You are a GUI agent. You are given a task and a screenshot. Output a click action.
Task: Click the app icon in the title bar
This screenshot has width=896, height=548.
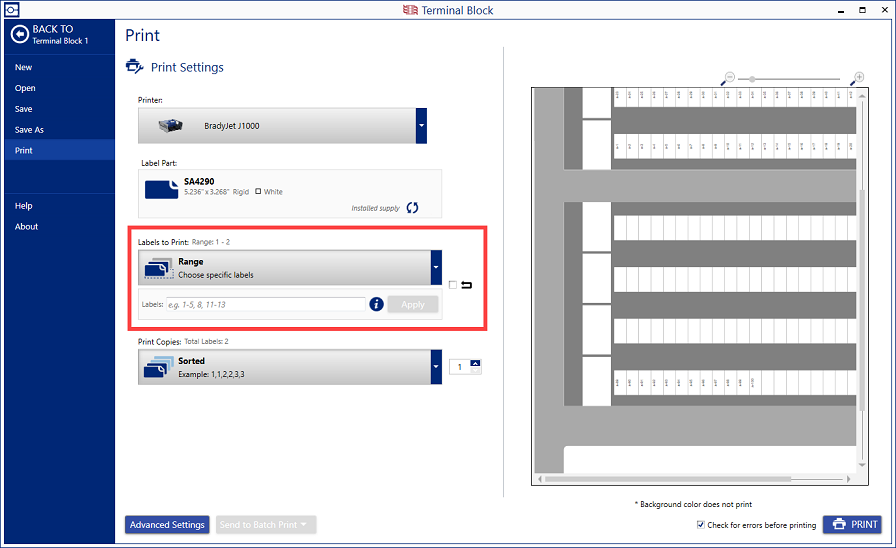tap(11, 10)
